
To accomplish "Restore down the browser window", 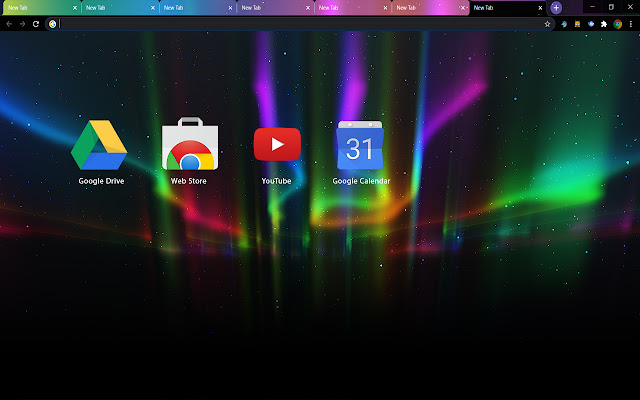I will [x=611, y=6].
